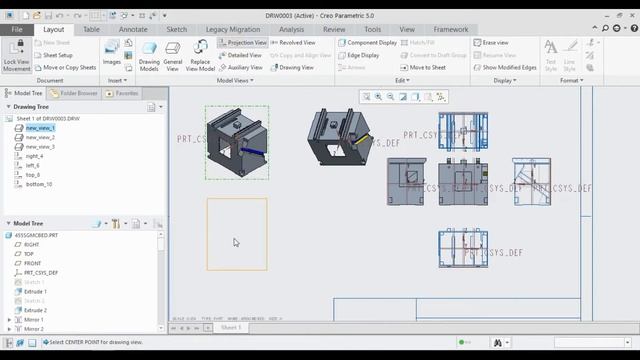Viewport: 640px width, 360px height.
Task: Expand Mirror 2 feature
Action: (x=9, y=329)
